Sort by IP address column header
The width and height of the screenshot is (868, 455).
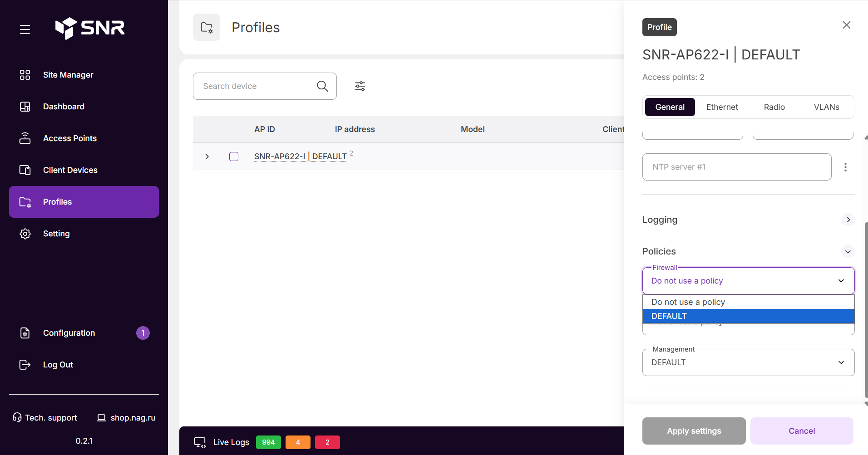click(355, 129)
